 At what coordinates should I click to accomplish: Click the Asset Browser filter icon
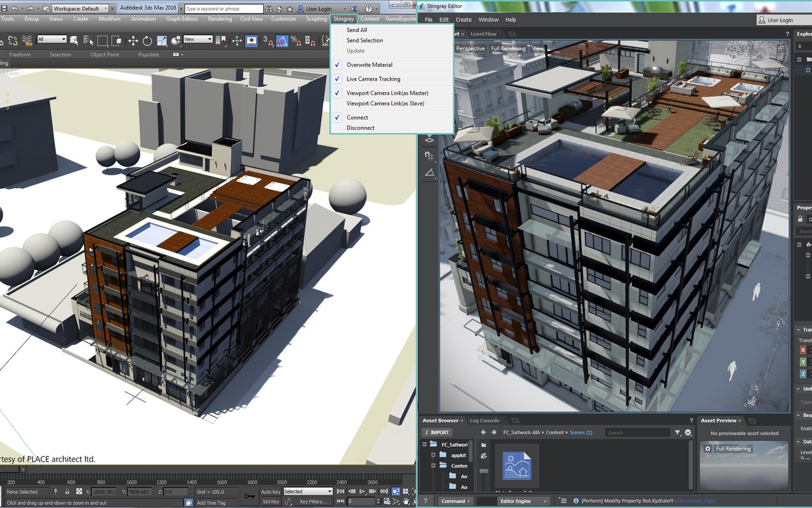pyautogui.click(x=678, y=432)
